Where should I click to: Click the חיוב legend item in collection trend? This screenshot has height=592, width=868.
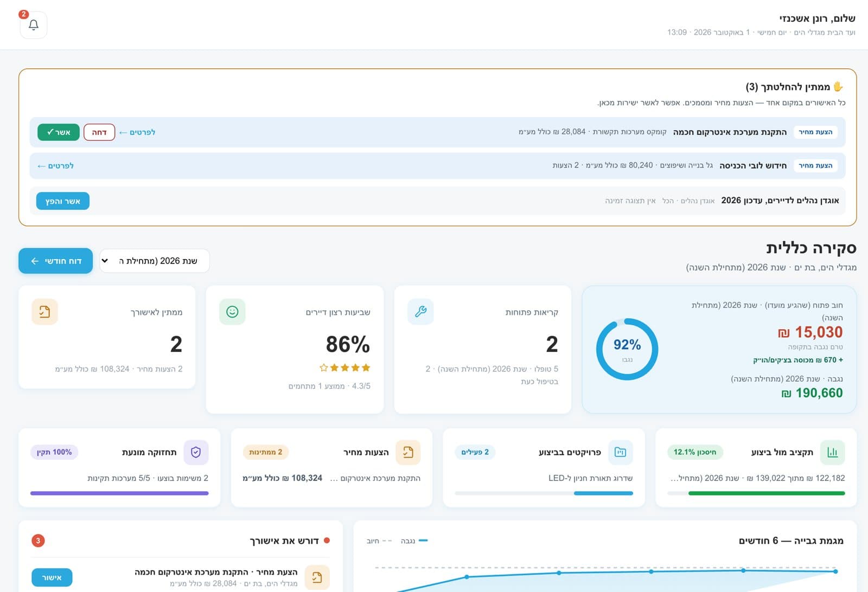pos(379,541)
